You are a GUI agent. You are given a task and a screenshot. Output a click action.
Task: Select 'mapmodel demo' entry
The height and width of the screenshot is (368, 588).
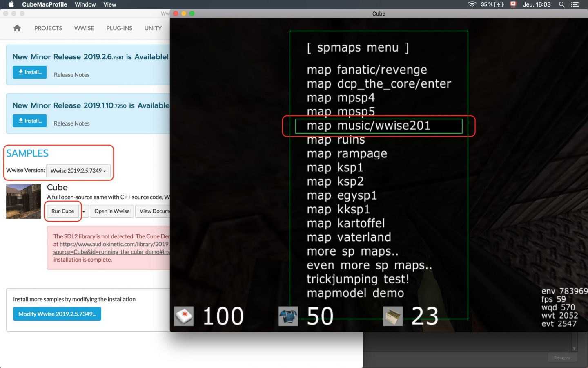[x=355, y=293]
